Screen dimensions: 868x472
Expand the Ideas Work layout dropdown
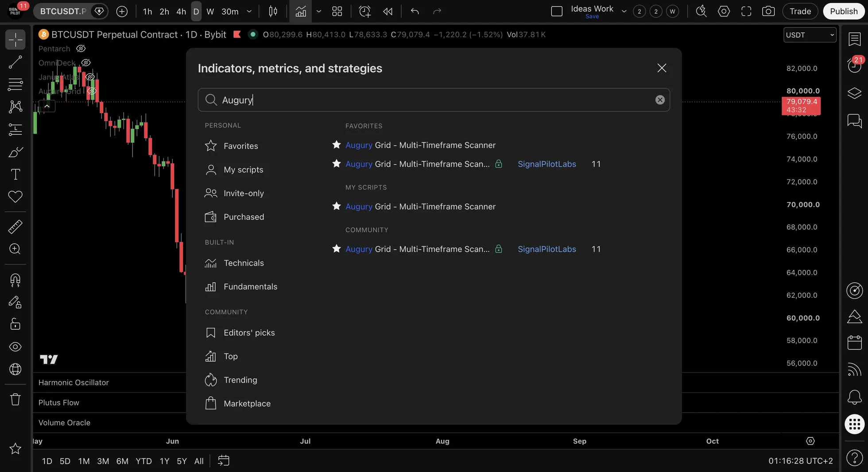coord(624,11)
